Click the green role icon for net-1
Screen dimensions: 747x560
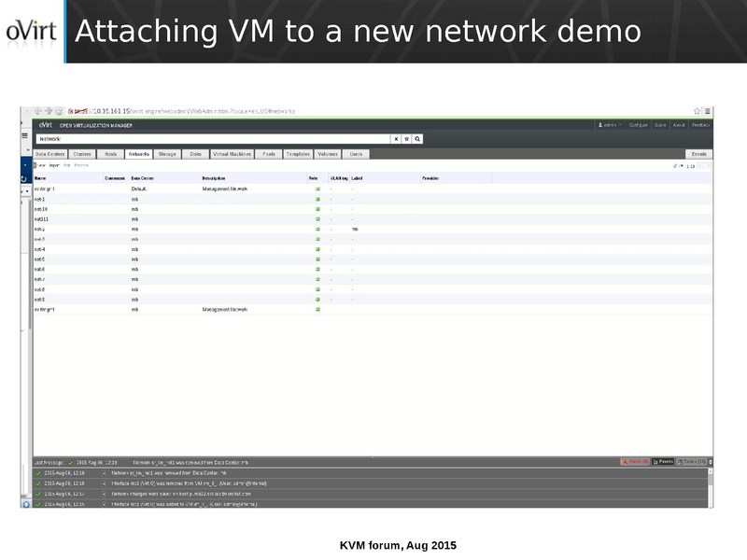click(x=317, y=199)
